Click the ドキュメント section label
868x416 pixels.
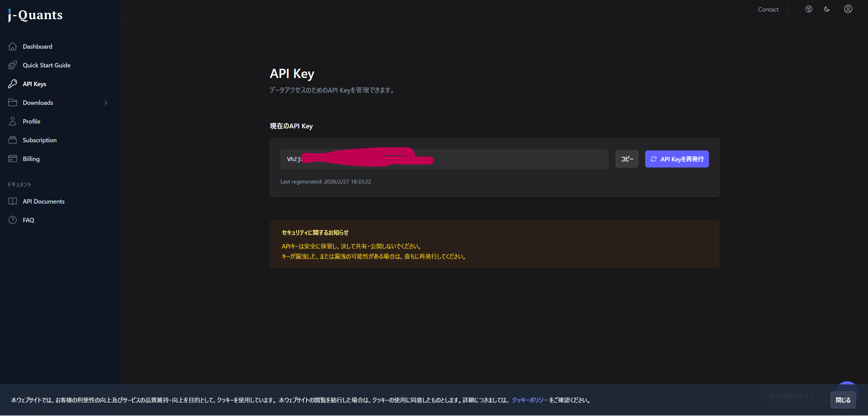click(19, 184)
